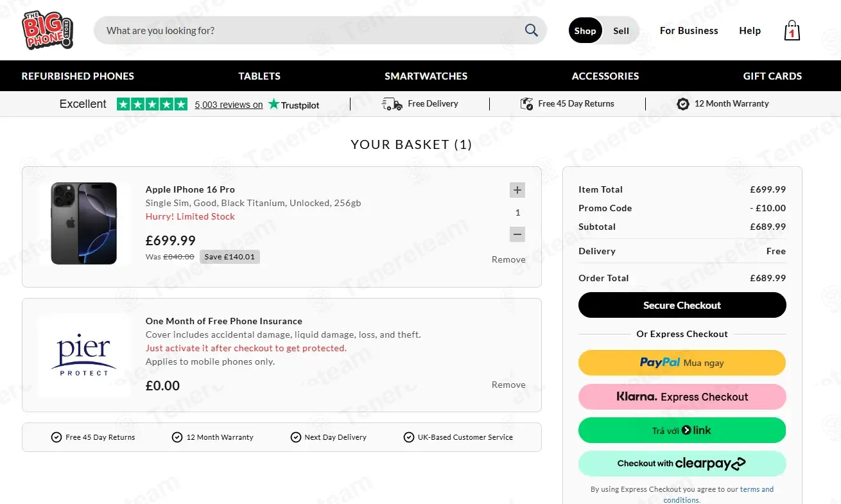This screenshot has width=841, height=504.
Task: Click the Pier Protect logo
Action: pyautogui.click(x=84, y=356)
